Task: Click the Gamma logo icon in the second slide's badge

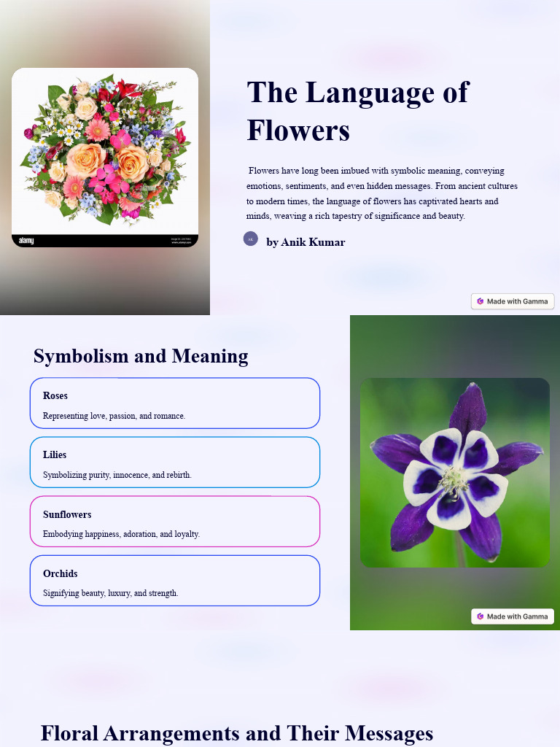Action: (x=480, y=616)
